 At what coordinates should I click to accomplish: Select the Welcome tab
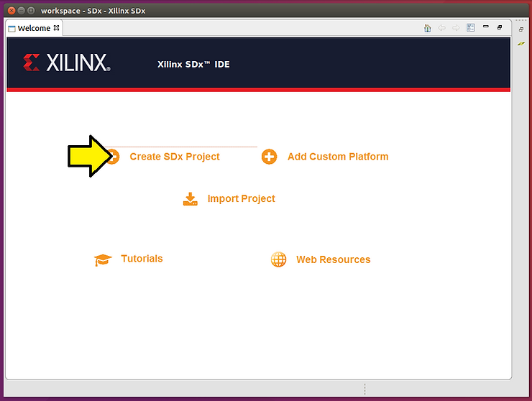click(x=34, y=28)
